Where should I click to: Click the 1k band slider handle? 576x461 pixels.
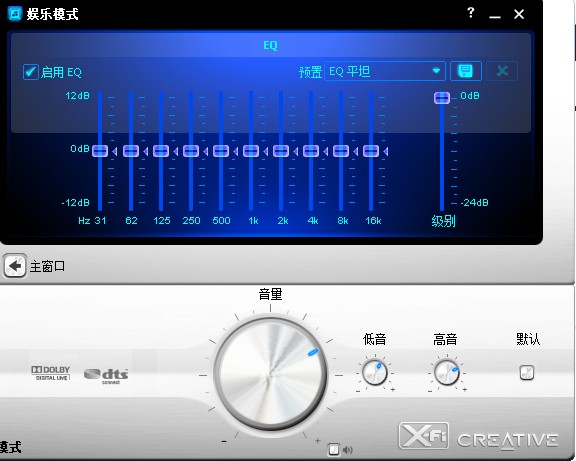click(251, 151)
